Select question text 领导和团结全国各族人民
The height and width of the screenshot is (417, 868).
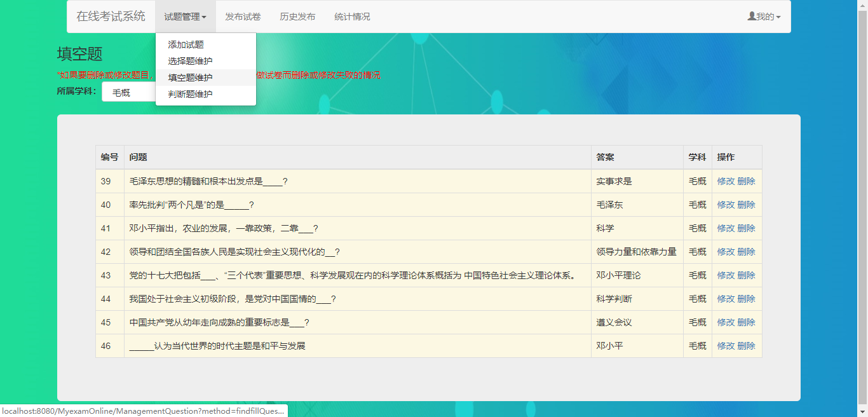(178, 252)
